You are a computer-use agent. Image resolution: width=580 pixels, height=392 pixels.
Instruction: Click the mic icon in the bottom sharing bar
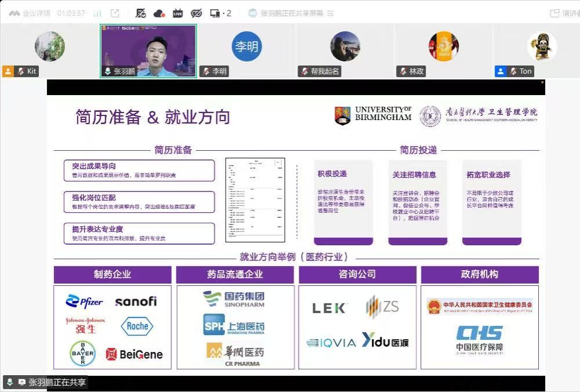click(10, 382)
